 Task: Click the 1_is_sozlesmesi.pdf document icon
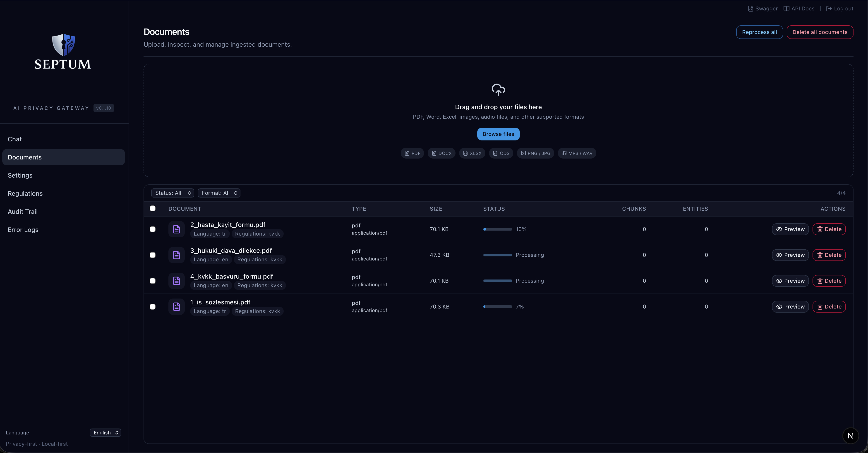click(177, 307)
